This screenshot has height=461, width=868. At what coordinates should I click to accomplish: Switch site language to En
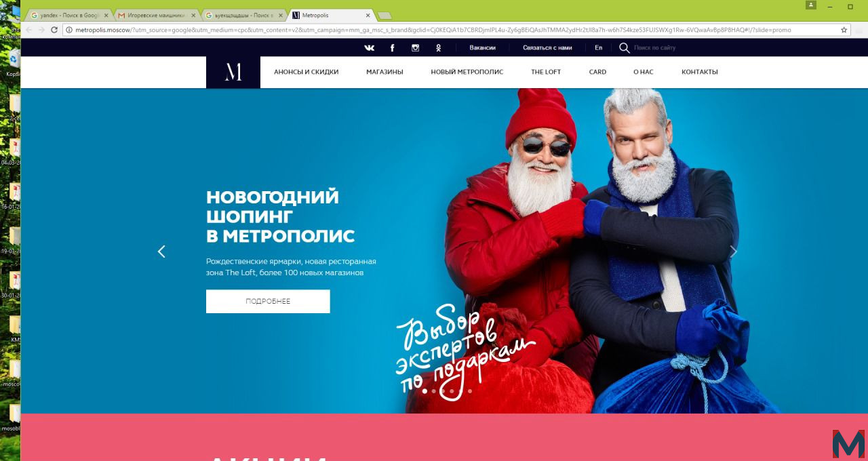[598, 47]
